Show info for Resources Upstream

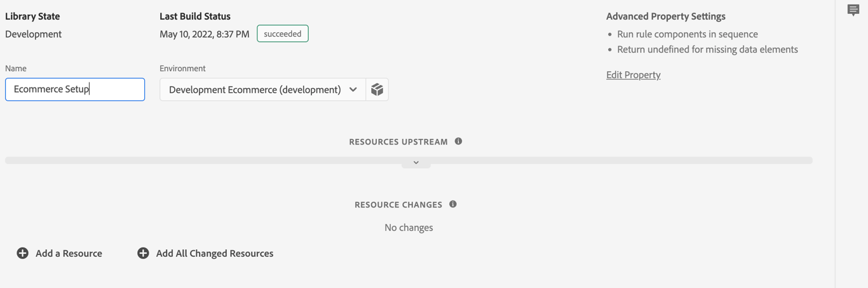(458, 141)
